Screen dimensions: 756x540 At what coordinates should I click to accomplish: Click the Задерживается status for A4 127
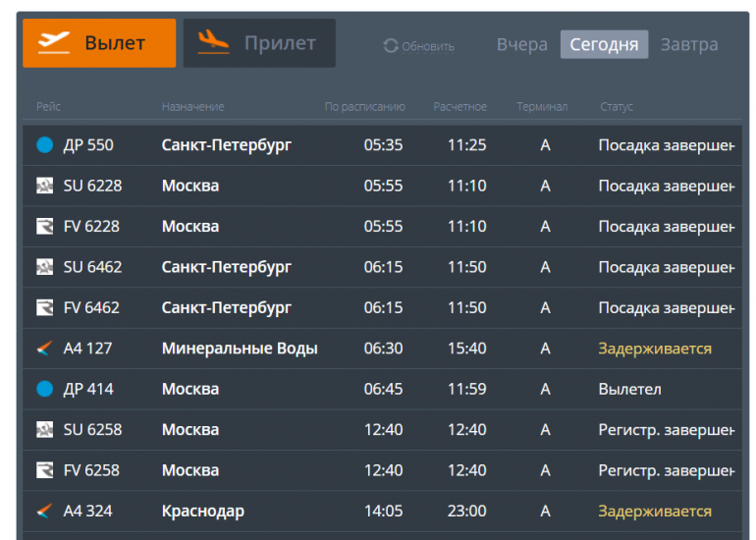(x=655, y=349)
